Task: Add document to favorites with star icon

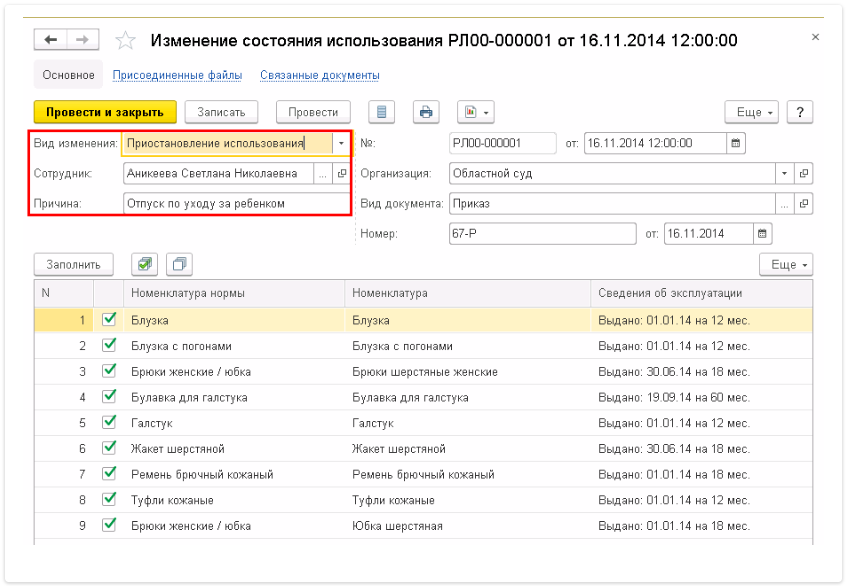Action: (125, 41)
